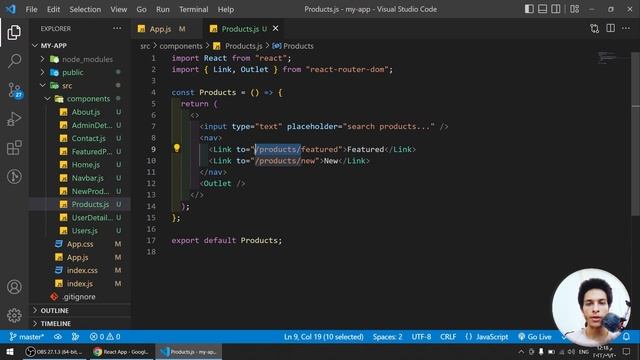Open the Accounts menu icon
Viewport: 640px width, 360px height.
click(14, 287)
